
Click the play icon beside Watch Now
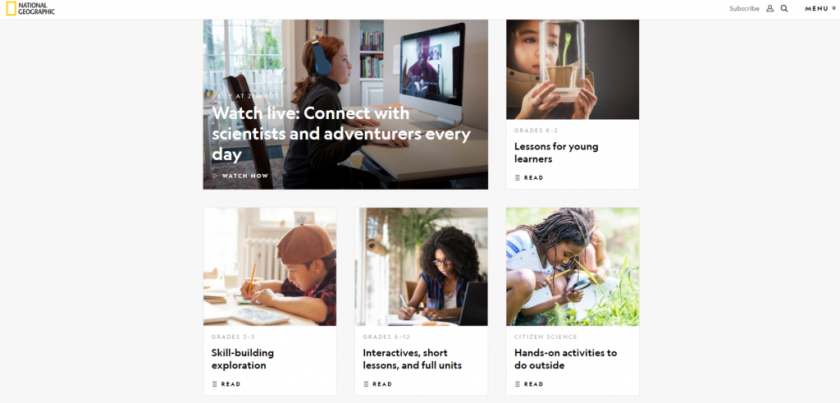tap(215, 176)
